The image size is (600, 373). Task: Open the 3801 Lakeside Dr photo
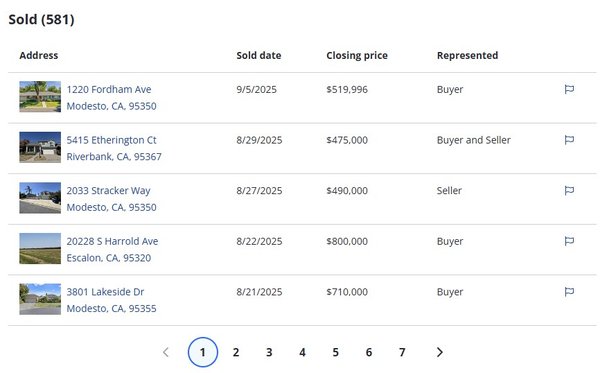click(40, 299)
